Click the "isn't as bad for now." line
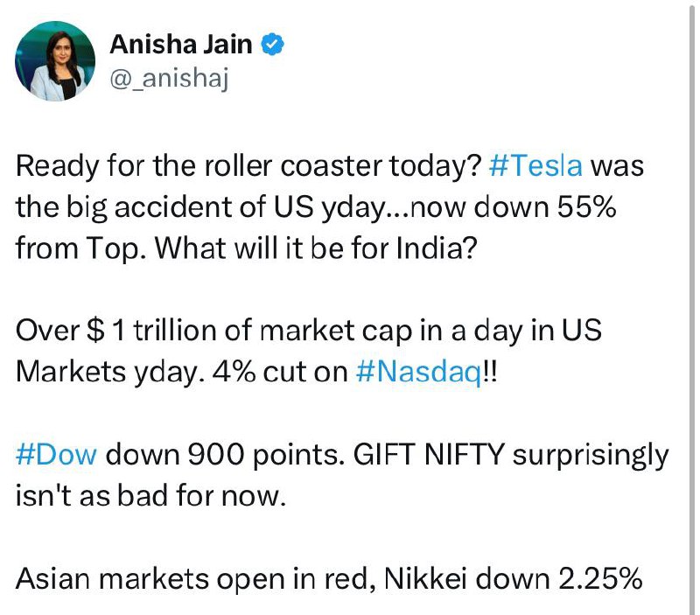The height and width of the screenshot is (615, 700). 150,496
